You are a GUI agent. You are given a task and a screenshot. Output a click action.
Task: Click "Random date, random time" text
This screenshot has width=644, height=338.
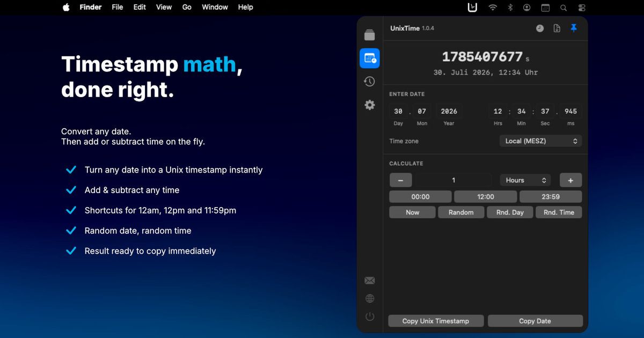pyautogui.click(x=138, y=231)
